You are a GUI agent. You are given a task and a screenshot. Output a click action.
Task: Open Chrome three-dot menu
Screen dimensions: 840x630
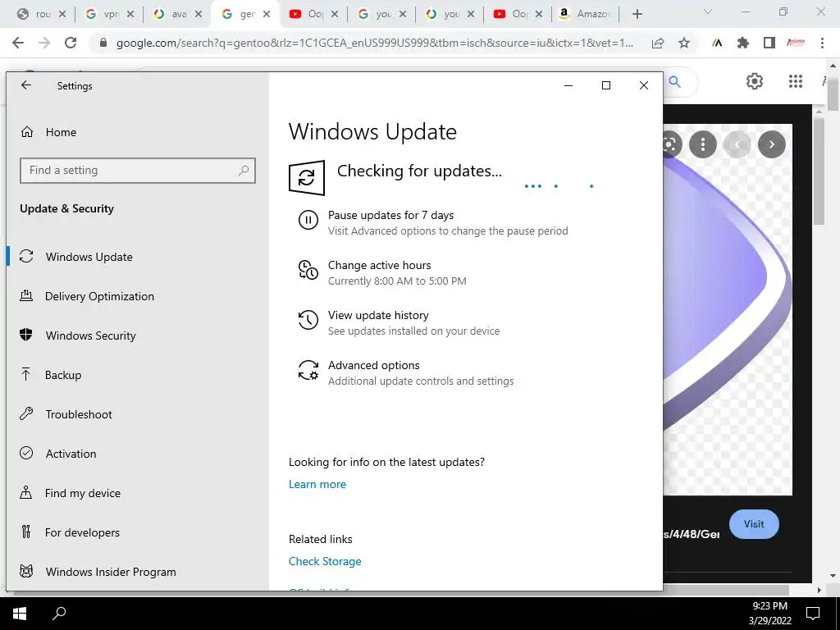point(822,43)
